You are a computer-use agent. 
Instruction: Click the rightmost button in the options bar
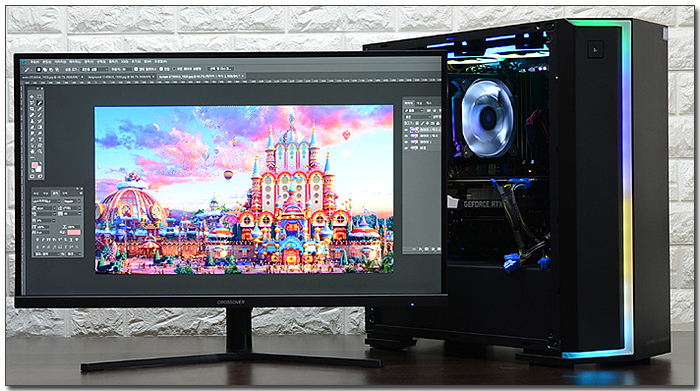tap(221, 69)
